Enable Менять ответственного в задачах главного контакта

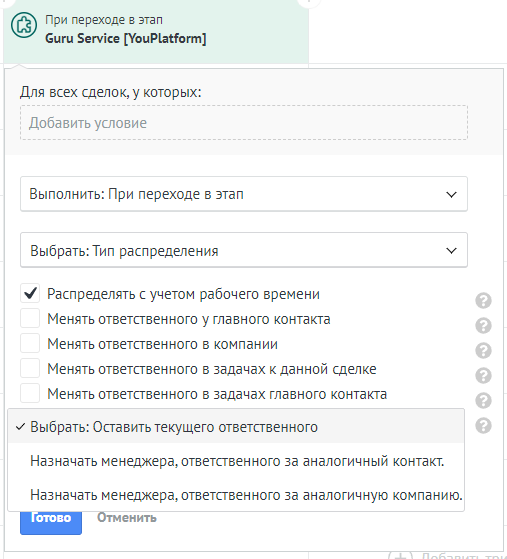tap(30, 393)
